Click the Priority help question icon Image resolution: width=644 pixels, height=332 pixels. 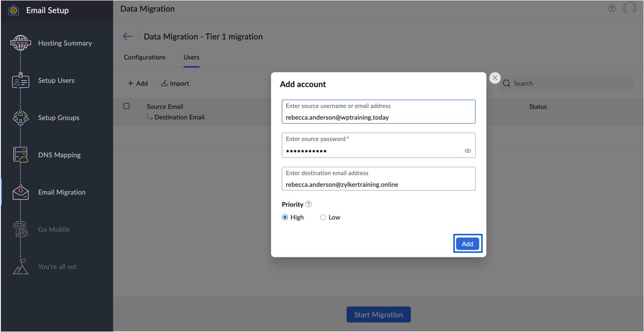point(309,204)
